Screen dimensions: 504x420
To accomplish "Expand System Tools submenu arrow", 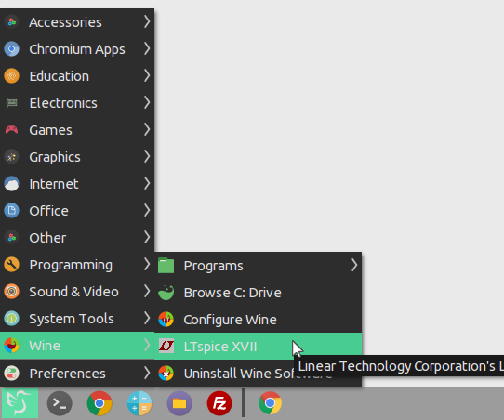I will tap(147, 319).
